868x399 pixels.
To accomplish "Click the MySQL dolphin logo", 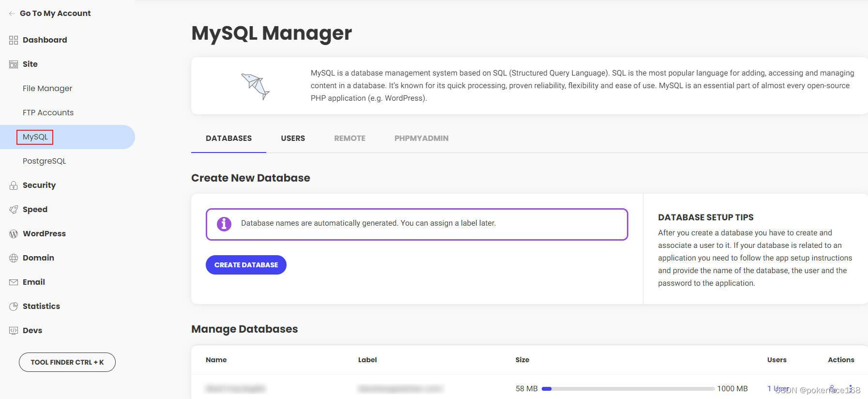I will [255, 86].
